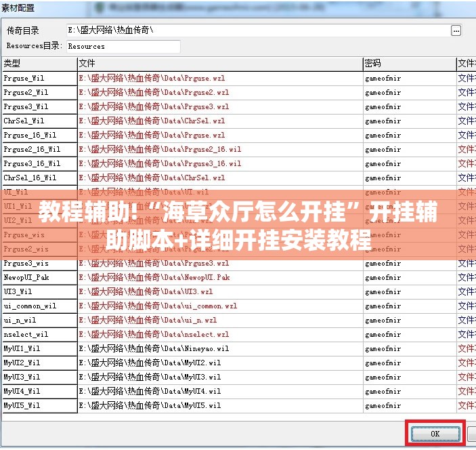Screen dimensions: 476x450
Task: Click the password cell in the ChrSel_Wil row
Action: pos(410,121)
